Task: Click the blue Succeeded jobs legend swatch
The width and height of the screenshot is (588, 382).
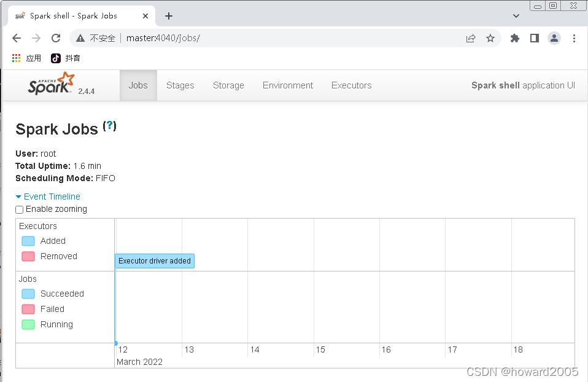Action: (28, 294)
